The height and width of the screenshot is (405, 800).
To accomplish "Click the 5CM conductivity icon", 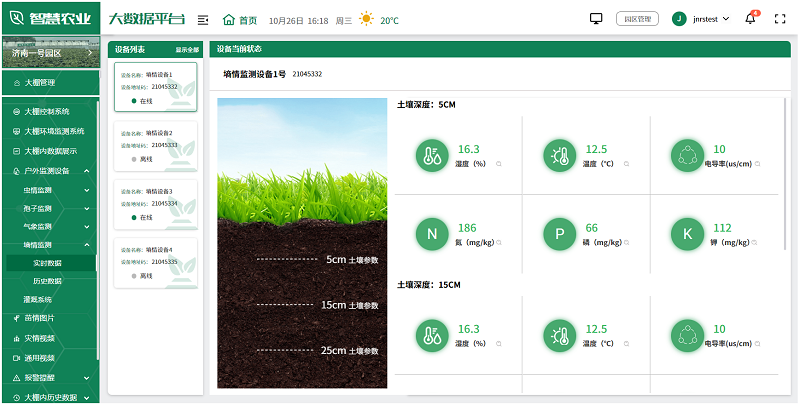I will click(x=687, y=155).
